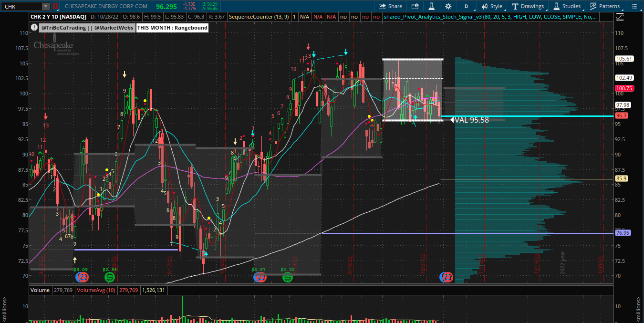
Task: Click the -1.77% percent change value
Action: pos(190,9)
